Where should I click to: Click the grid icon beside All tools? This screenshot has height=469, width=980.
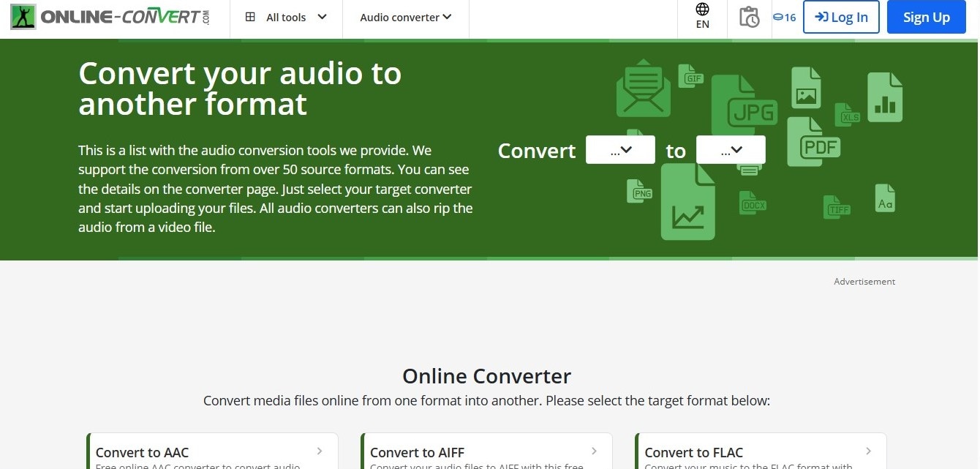[250, 18]
